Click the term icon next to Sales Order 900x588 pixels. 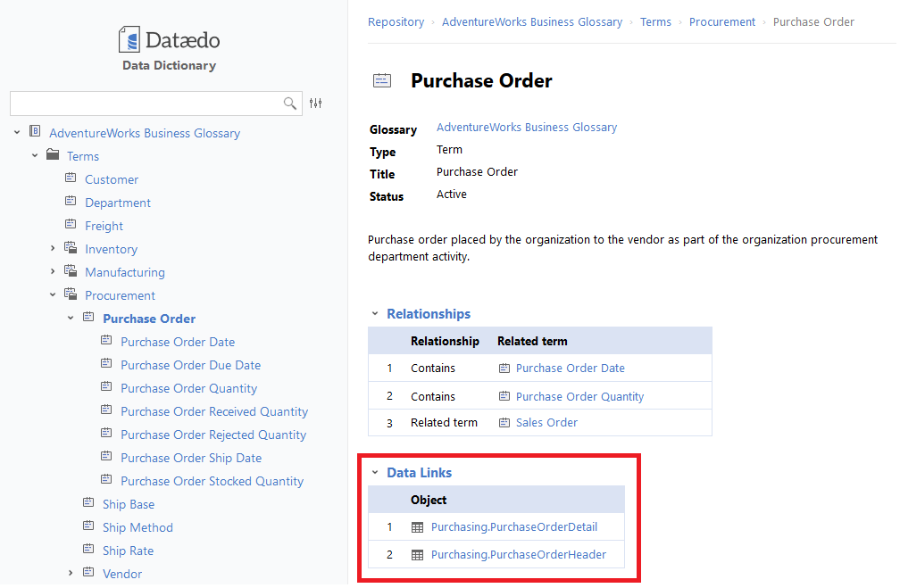point(504,423)
